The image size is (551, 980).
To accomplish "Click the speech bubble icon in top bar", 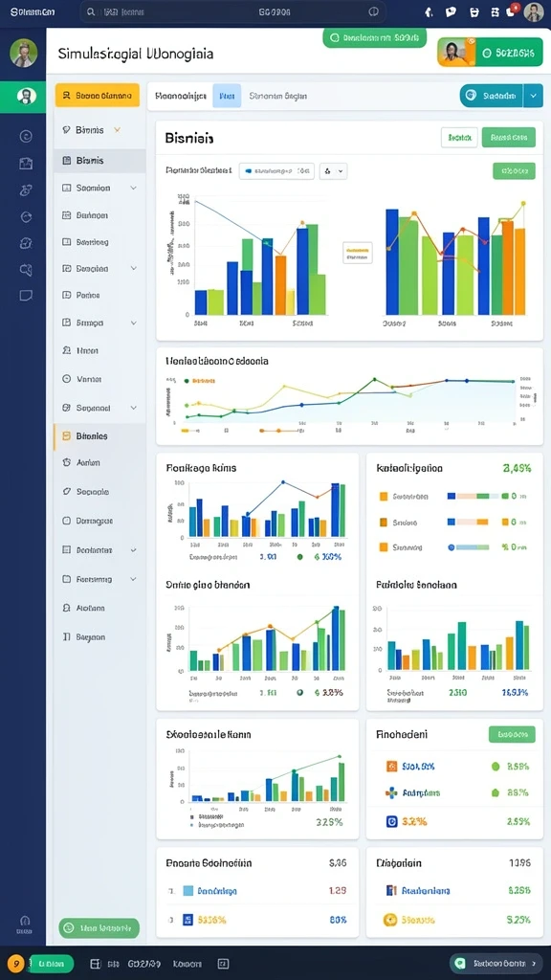I will [x=451, y=11].
